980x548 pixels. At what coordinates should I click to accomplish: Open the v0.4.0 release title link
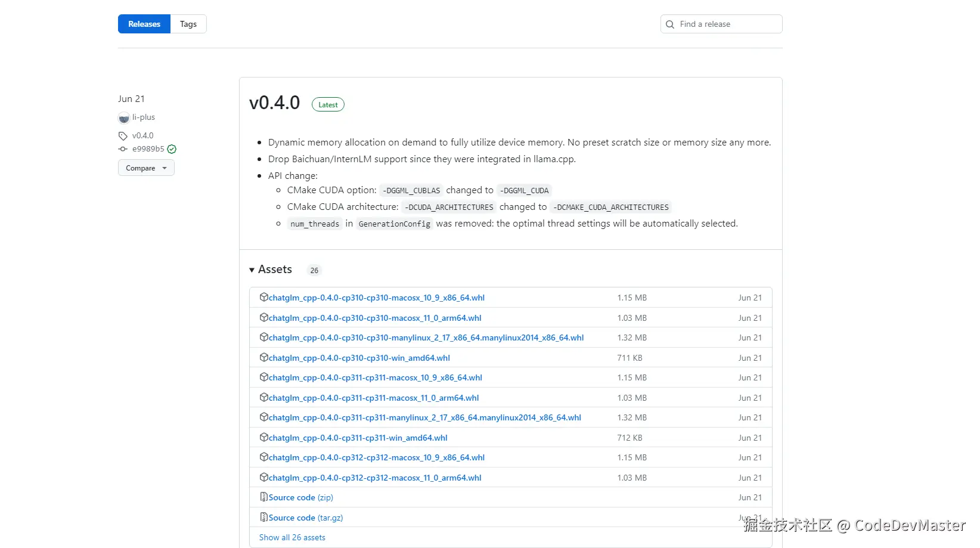[x=274, y=103]
